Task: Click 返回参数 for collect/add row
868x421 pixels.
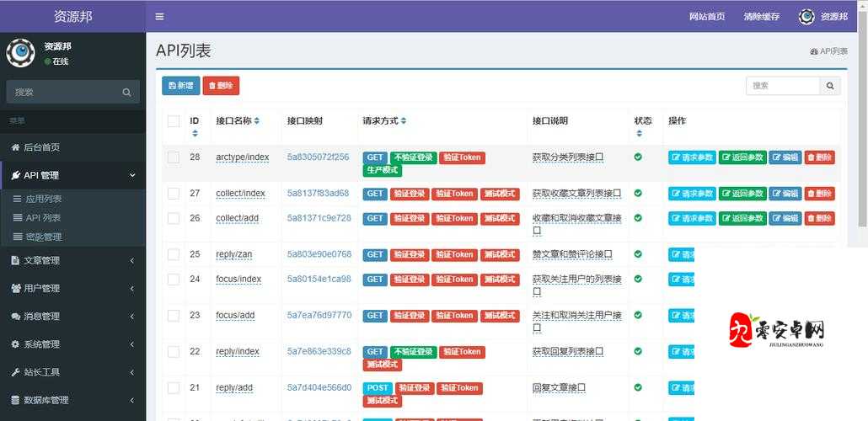Action: pos(742,218)
